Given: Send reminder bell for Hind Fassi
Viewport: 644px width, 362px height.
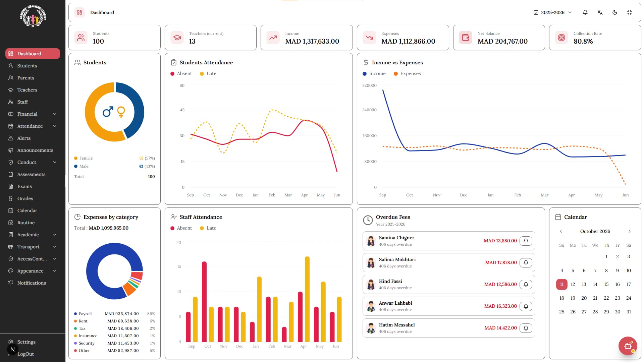Looking at the screenshot, I should [x=526, y=284].
